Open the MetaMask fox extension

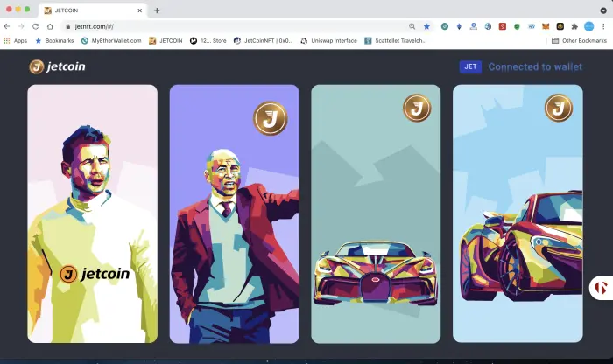coord(546,26)
